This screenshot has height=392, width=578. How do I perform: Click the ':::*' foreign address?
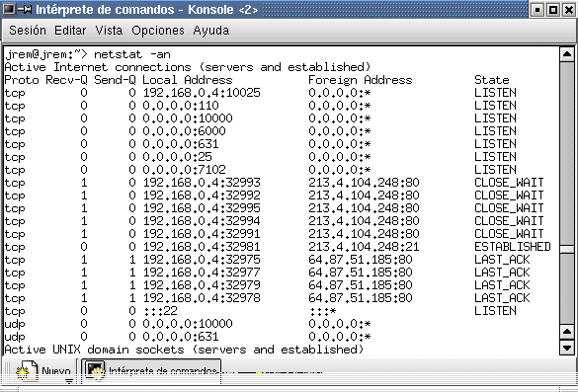pos(323,311)
